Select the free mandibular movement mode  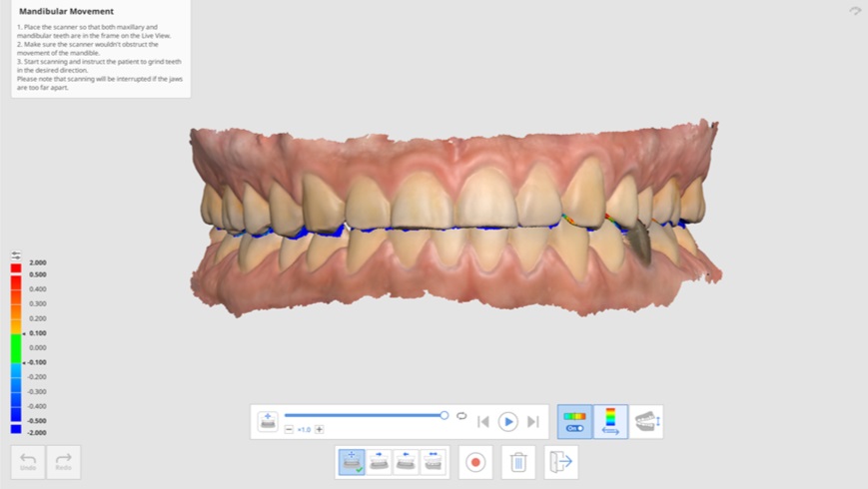(x=352, y=462)
